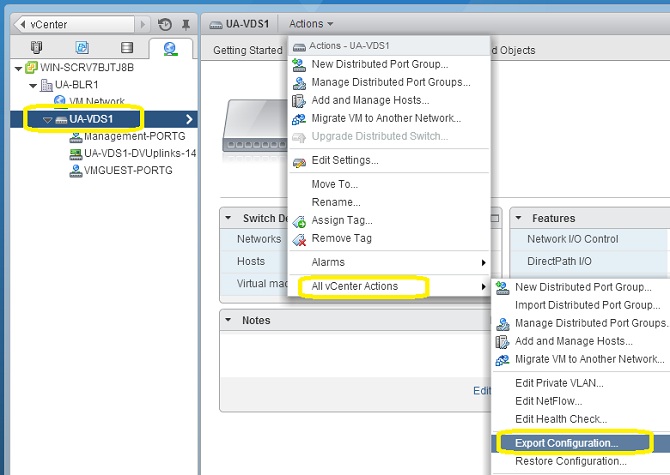Click the forward navigation arrow

[x=143, y=24]
